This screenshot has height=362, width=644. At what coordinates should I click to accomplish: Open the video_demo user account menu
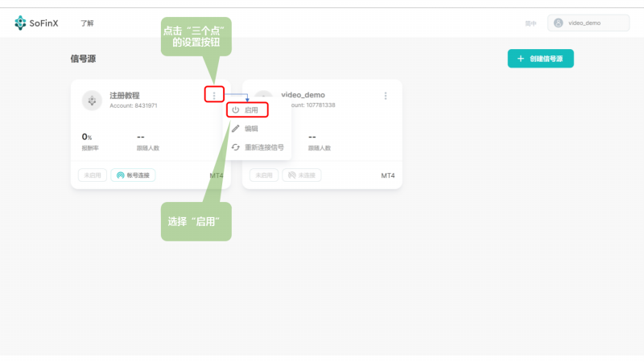click(588, 23)
